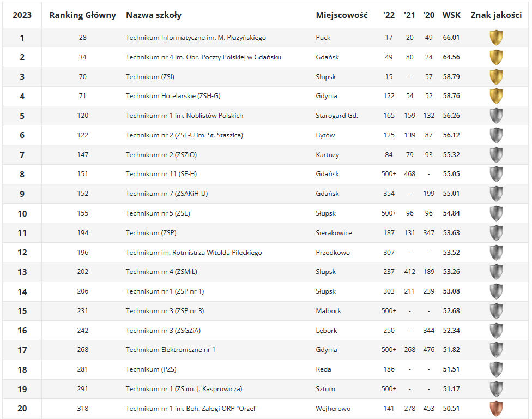Sort by the '21 column header
The width and height of the screenshot is (532, 419).
[x=409, y=15]
